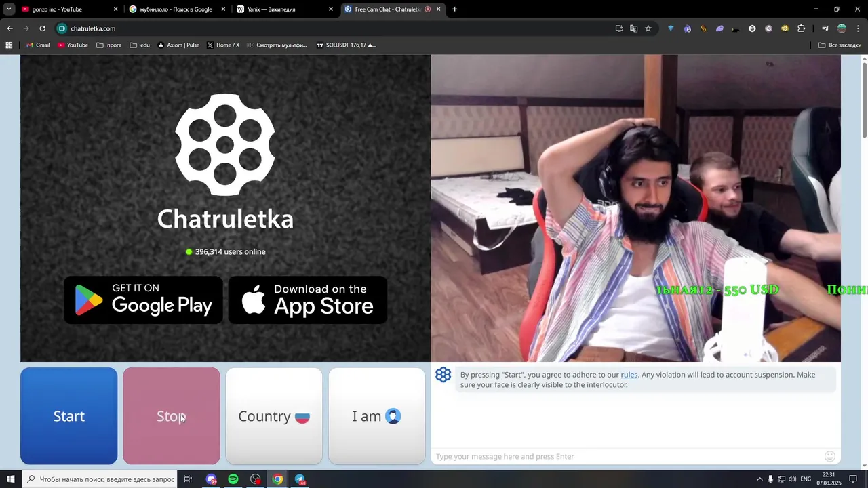Open Discord from the taskbar
Image resolution: width=868 pixels, height=488 pixels.
212,479
